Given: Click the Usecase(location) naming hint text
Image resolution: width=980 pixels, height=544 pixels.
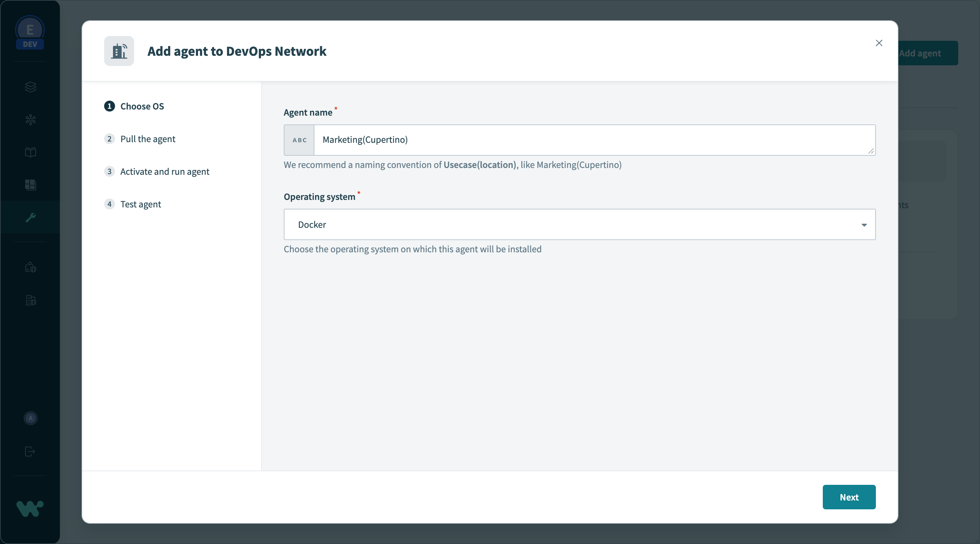Looking at the screenshot, I should (x=479, y=165).
